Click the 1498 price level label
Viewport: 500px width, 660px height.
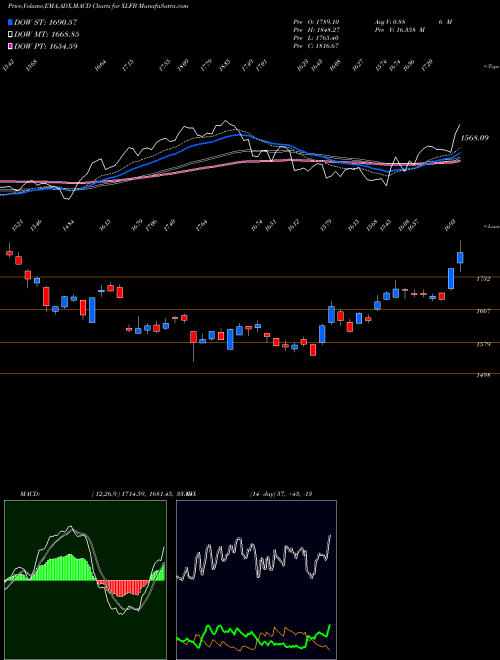click(x=483, y=375)
